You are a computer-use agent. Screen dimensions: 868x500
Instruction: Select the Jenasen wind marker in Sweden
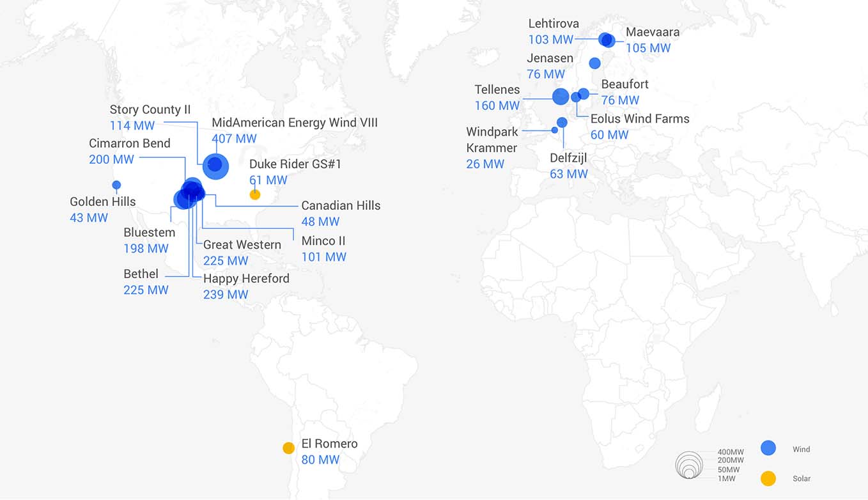(594, 63)
